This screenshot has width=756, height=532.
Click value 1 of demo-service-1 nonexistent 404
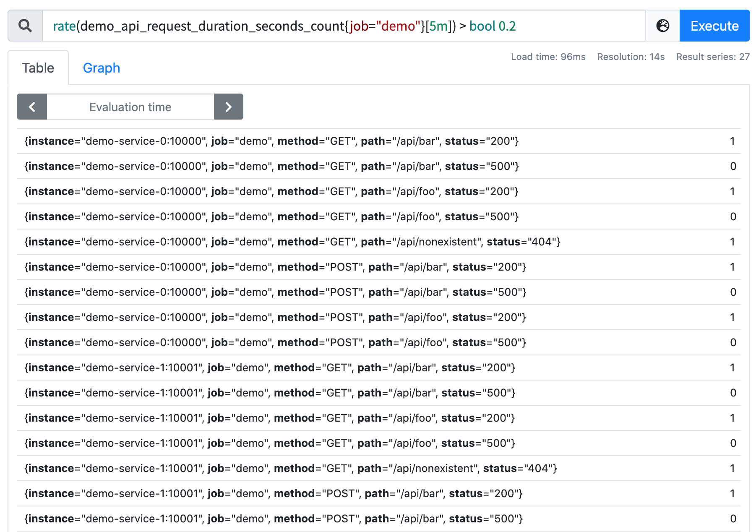tap(733, 468)
